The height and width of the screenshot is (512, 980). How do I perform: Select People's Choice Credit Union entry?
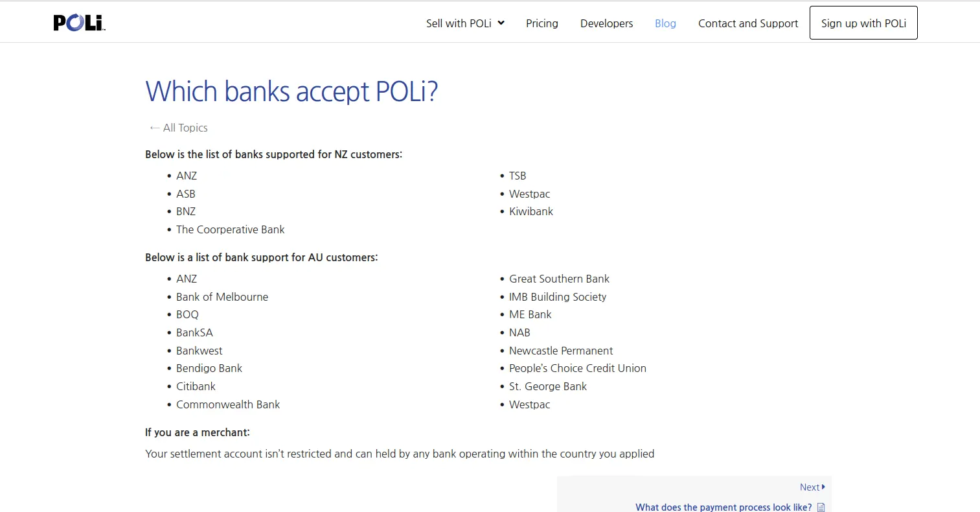click(578, 368)
